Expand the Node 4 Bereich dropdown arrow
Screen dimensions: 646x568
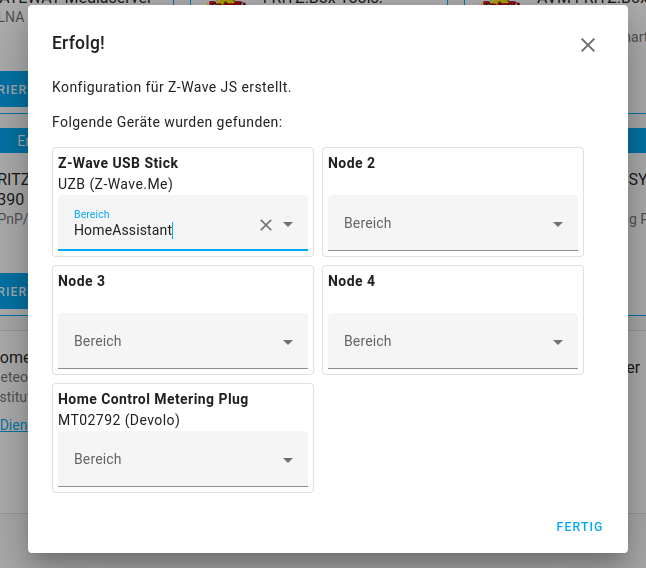(x=558, y=342)
